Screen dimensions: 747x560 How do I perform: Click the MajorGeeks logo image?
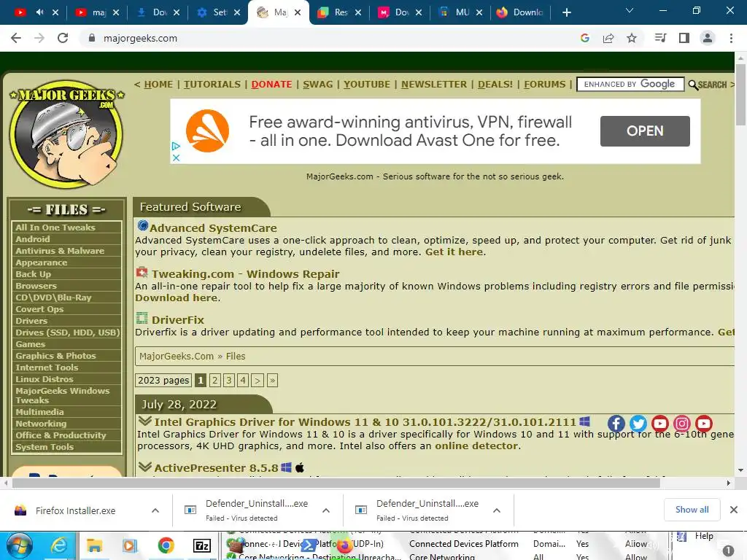pyautogui.click(x=66, y=135)
